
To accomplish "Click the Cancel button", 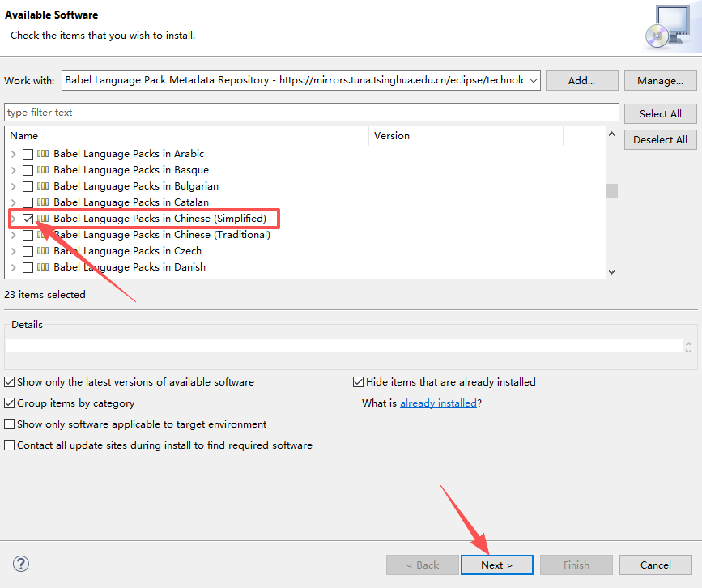I will coord(655,565).
